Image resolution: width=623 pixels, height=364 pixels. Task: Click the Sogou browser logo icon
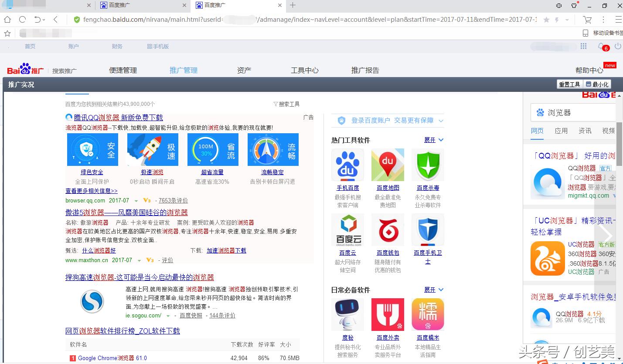(92, 301)
